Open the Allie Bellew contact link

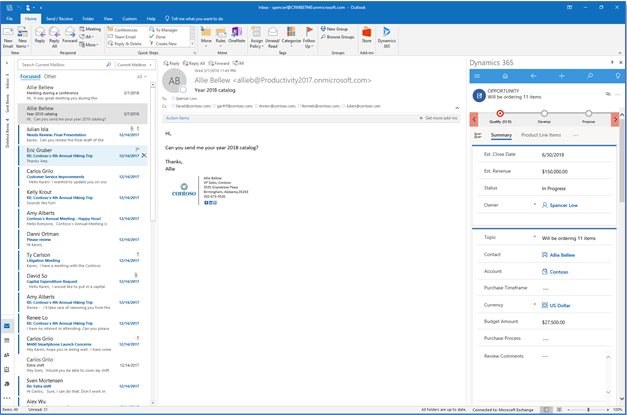pyautogui.click(x=563, y=255)
